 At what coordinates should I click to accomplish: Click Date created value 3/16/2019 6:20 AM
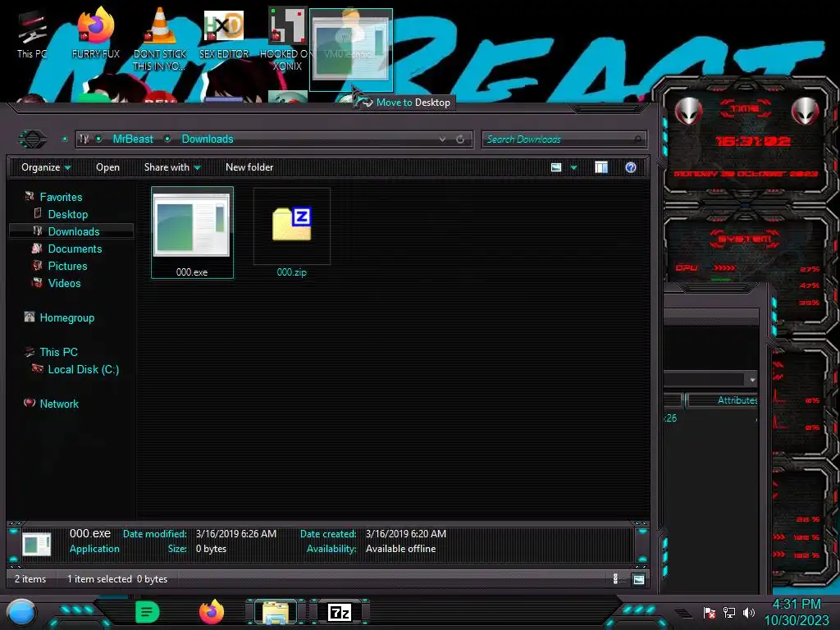(405, 533)
